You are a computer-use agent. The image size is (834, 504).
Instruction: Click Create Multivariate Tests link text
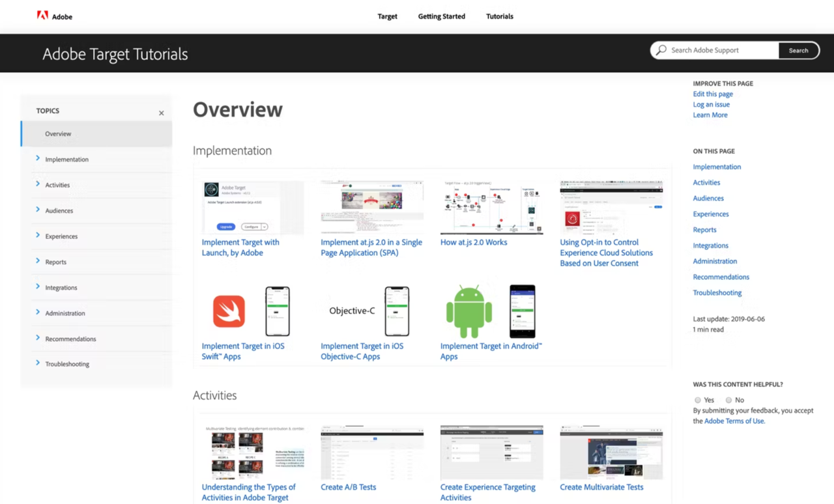pyautogui.click(x=601, y=487)
